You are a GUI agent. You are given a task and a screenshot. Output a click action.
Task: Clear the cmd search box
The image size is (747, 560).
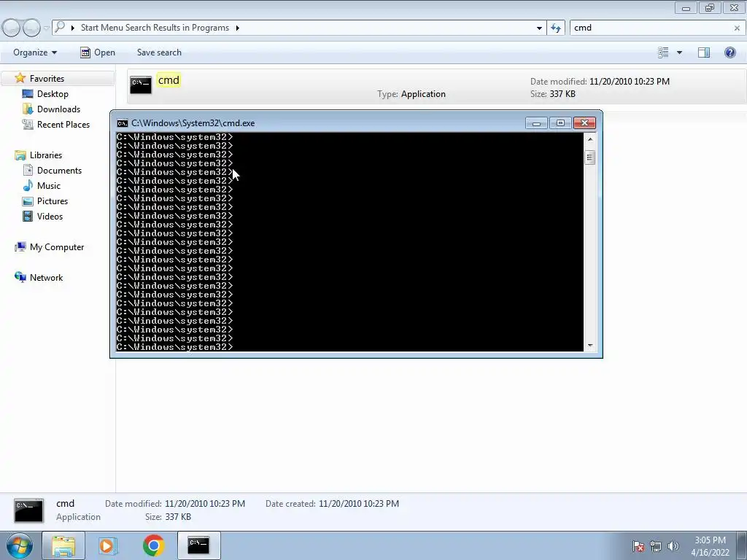[737, 28]
